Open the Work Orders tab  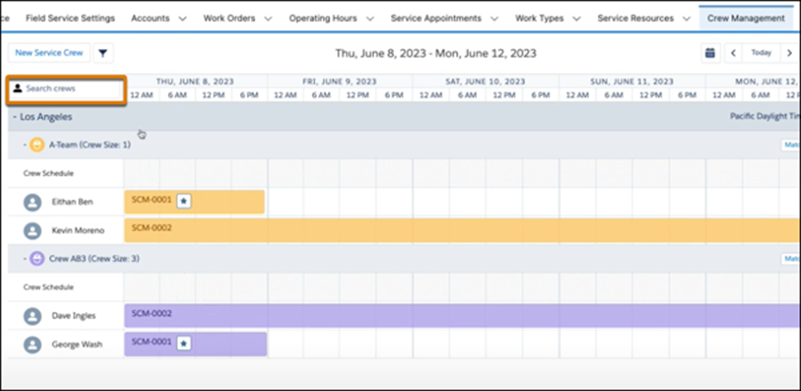click(229, 18)
